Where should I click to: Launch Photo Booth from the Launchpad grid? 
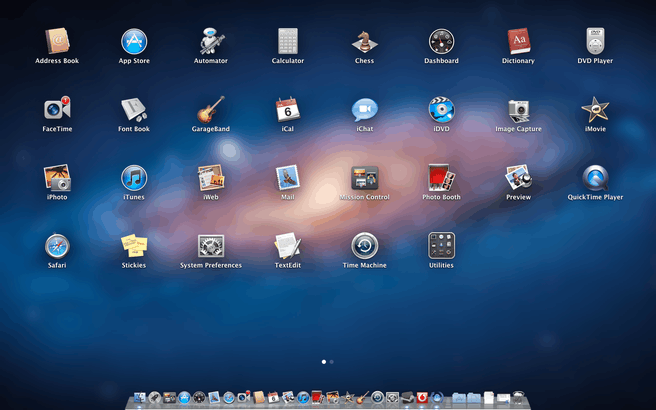click(x=441, y=177)
